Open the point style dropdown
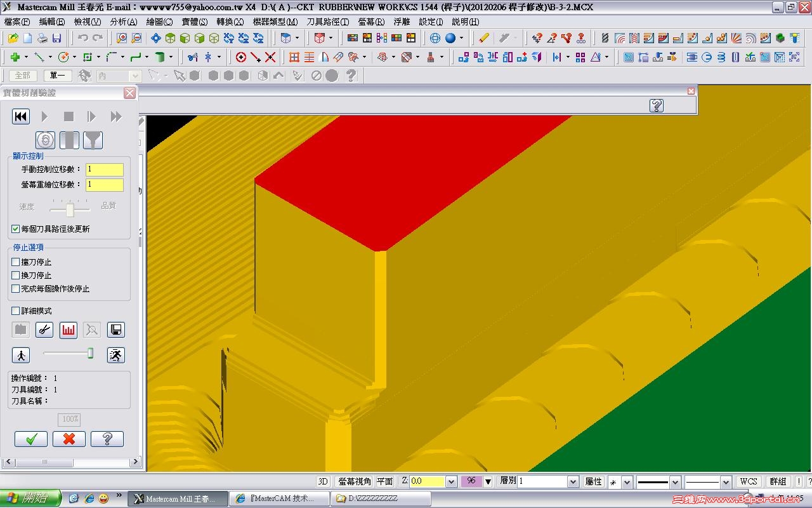This screenshot has height=508, width=812. (x=627, y=482)
